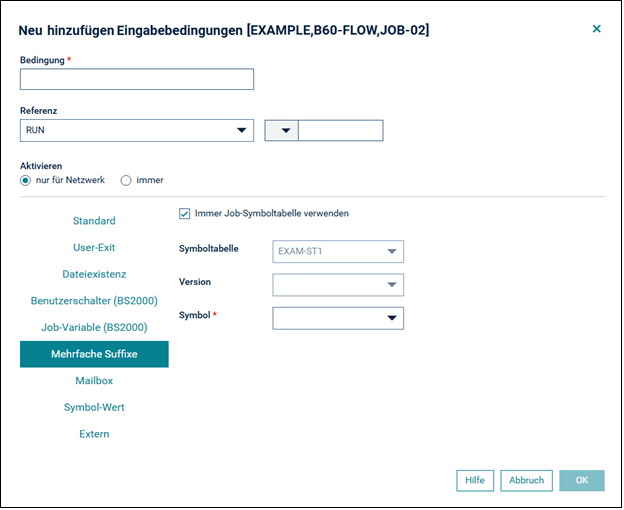Click the Hilfe button
Viewport: 624px width, 510px height.
pyautogui.click(x=475, y=481)
